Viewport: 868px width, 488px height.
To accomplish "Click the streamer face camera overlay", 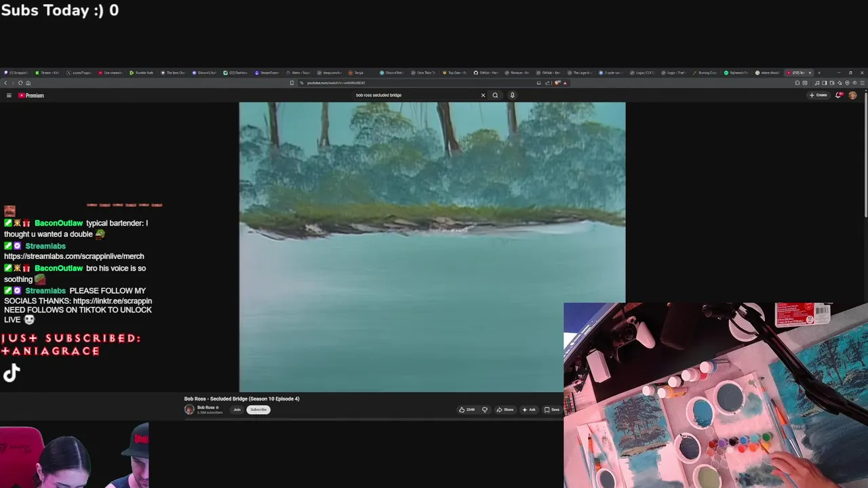I will [x=75, y=455].
